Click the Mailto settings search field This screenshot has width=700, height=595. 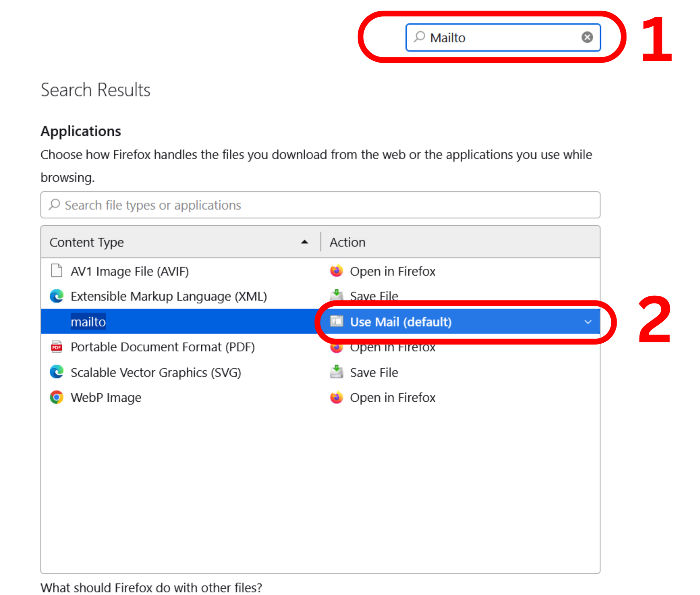click(502, 38)
